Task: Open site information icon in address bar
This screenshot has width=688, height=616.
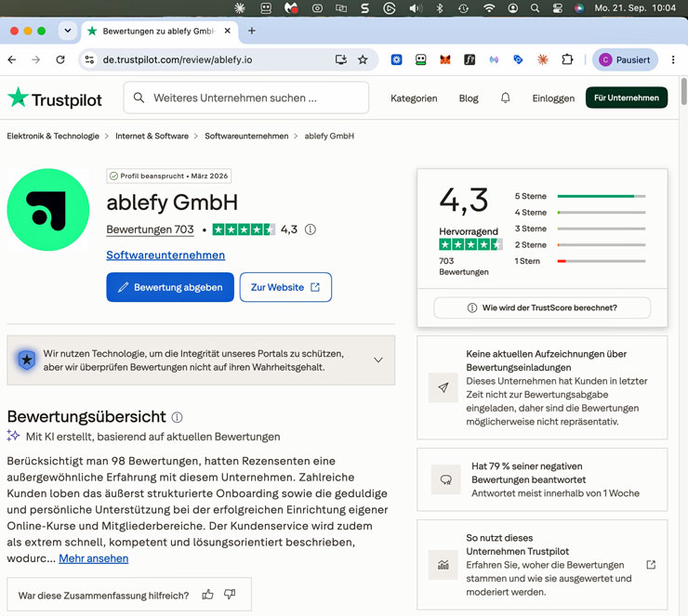Action: [x=89, y=59]
